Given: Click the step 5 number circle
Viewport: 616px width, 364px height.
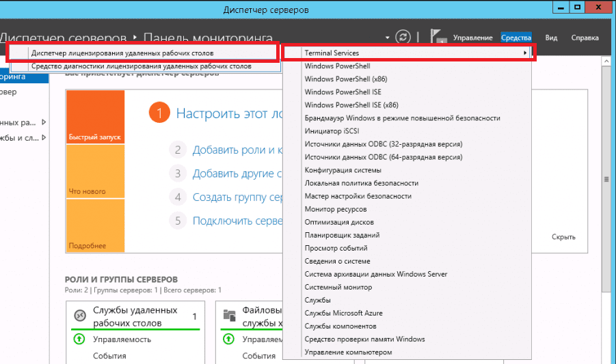Looking at the screenshot, I should pos(178,221).
